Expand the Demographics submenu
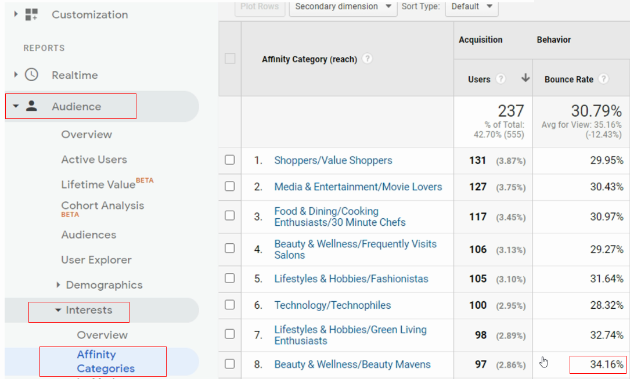 (58, 285)
